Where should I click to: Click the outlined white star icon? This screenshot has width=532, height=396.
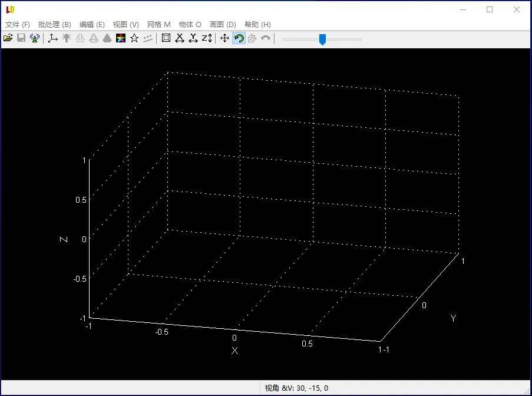[x=134, y=38]
